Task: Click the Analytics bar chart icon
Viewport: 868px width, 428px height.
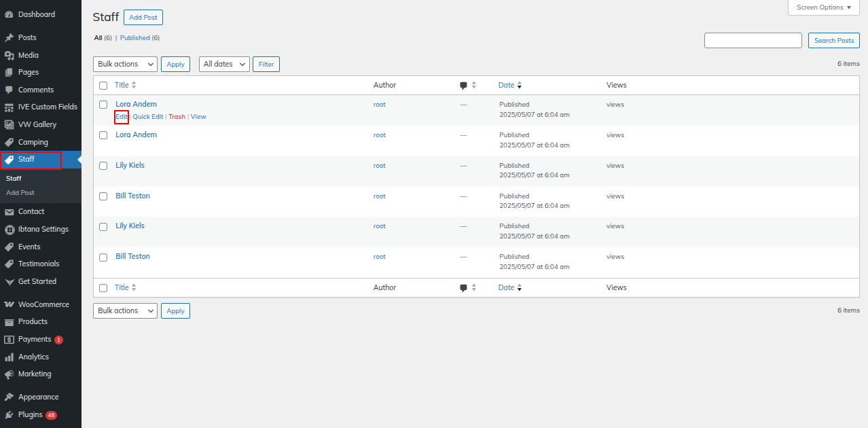Action: click(x=9, y=357)
